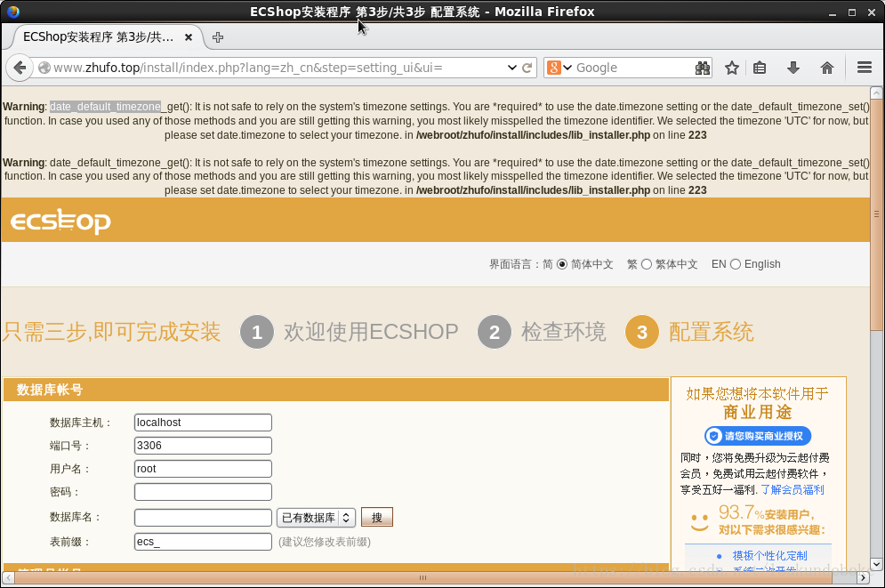Click step 1 欢迎使用ECSHOP circle
The image size is (885, 588).
point(257,332)
